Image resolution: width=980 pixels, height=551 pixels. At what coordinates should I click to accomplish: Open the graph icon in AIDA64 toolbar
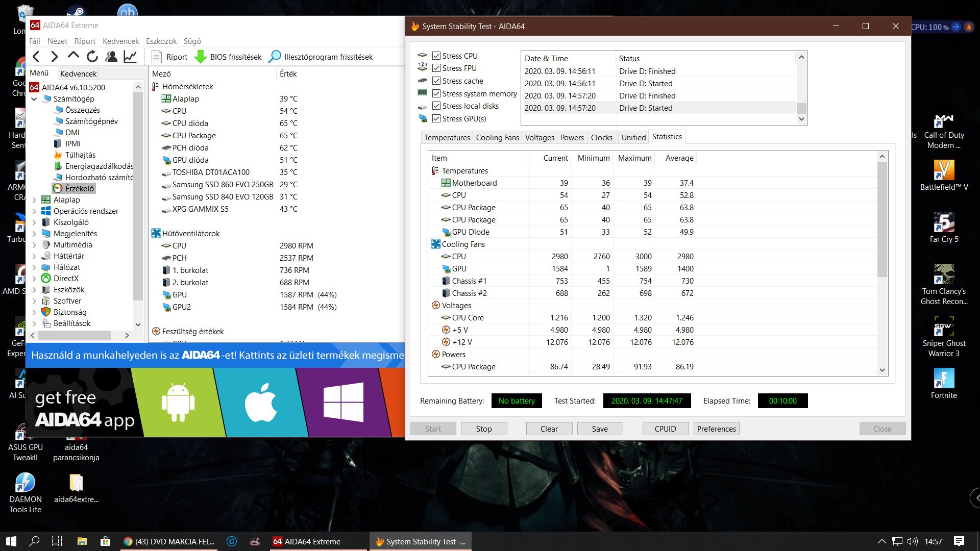pyautogui.click(x=130, y=57)
